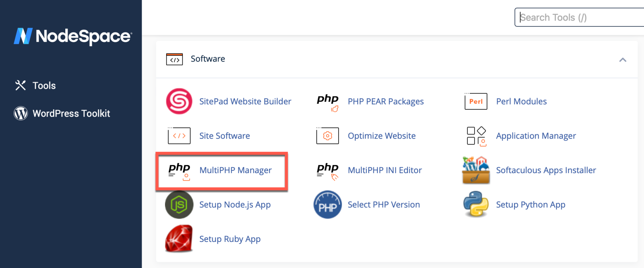Screen dimensions: 644x268
Task: Click the PHP PEAR Packages icon
Action: (x=327, y=102)
